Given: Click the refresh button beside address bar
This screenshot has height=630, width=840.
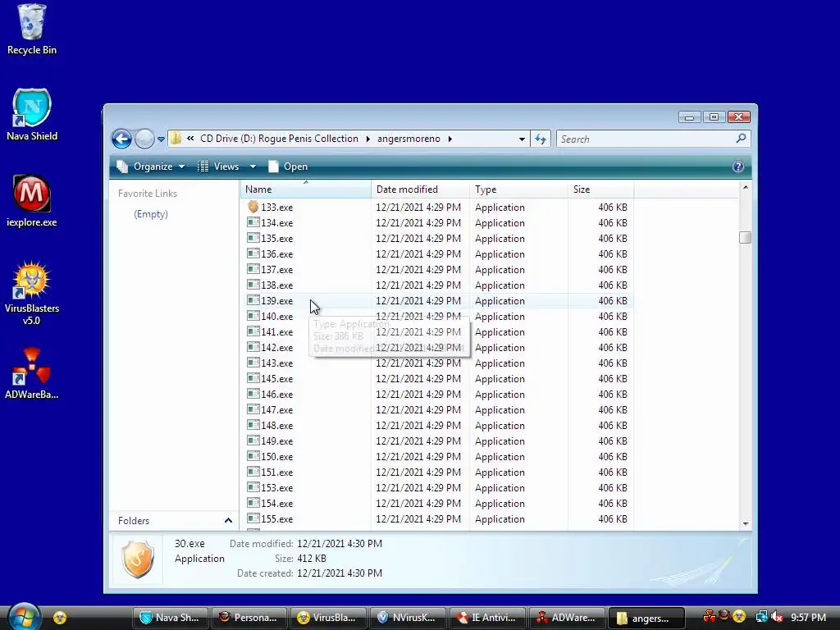Looking at the screenshot, I should (x=541, y=139).
